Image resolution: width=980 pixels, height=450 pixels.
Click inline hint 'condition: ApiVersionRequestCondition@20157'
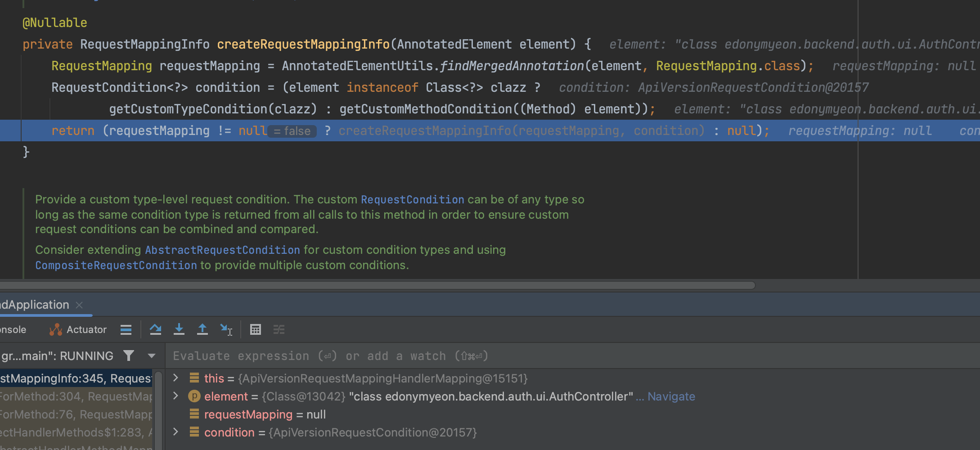714,87
